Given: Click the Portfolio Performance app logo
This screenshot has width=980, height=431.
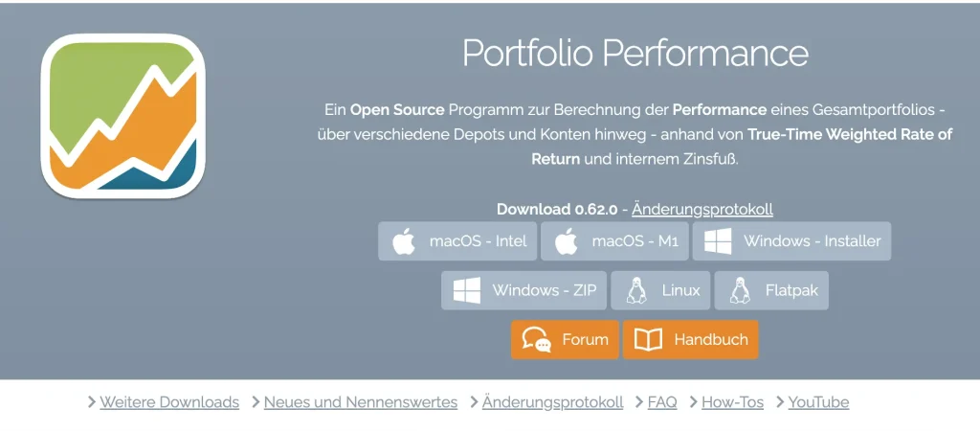Looking at the screenshot, I should [x=122, y=115].
